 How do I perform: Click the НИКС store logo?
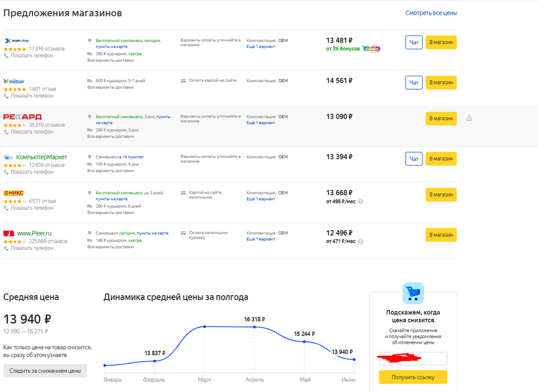click(x=13, y=193)
